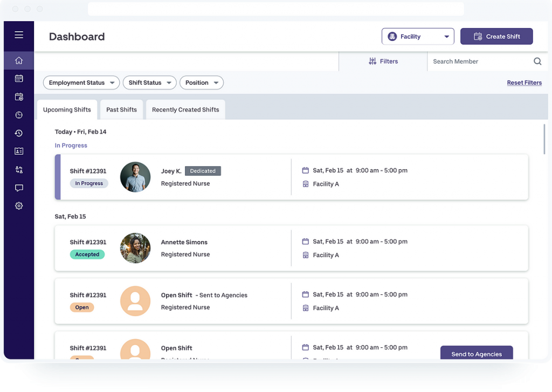Click calendar icon on Sent to Agencies shift
This screenshot has height=392, width=552.
(305, 294)
